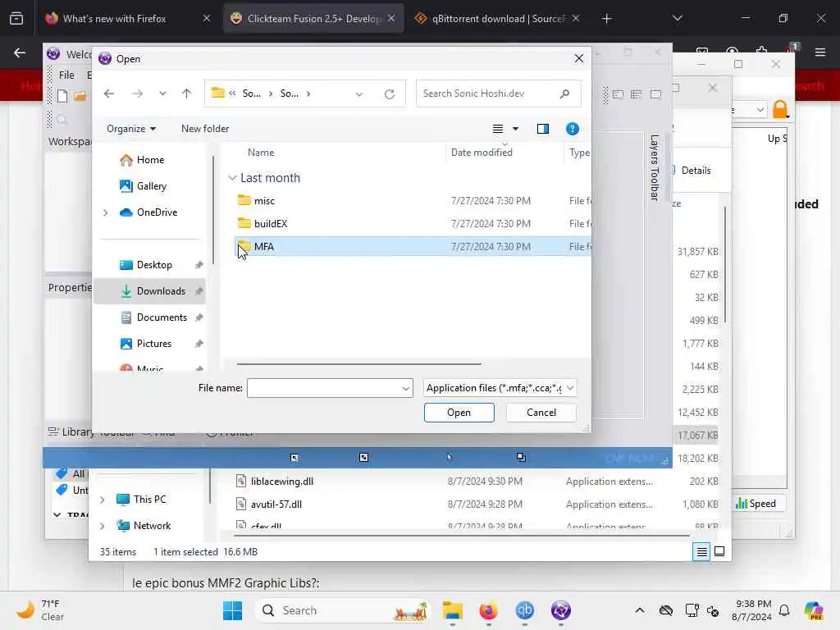List all Firefox tabs chevron
Viewport: 840px width, 630px height.
[x=677, y=19]
